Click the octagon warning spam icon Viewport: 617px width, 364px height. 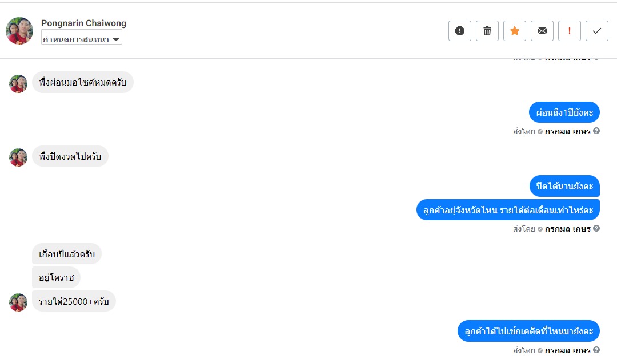click(460, 31)
